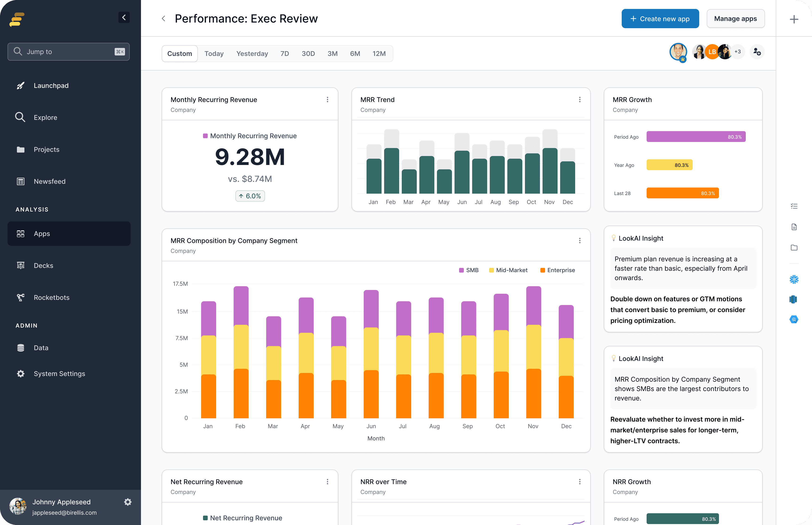Collapse the sidebar with chevron button
Screen dimensions: 812x525
[x=124, y=17]
